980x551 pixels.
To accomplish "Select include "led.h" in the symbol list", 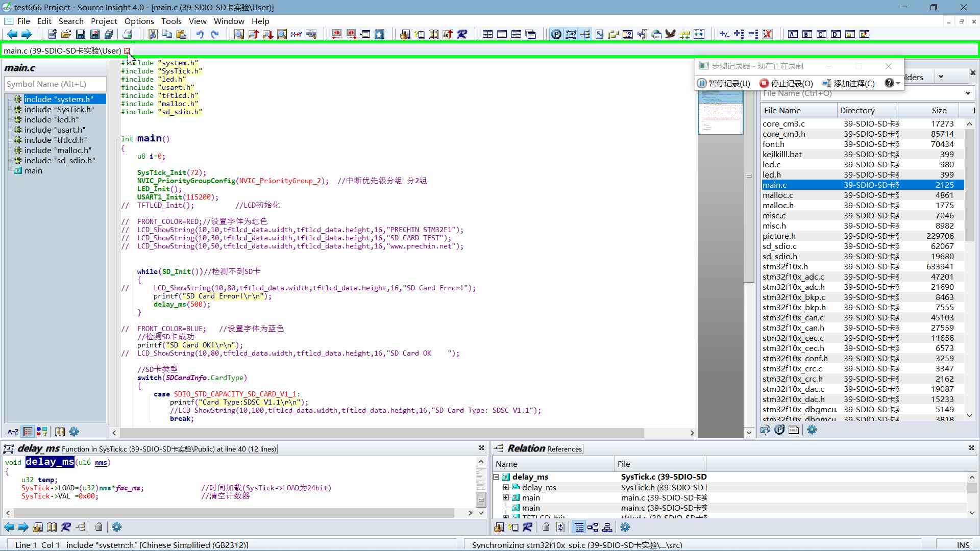I will pyautogui.click(x=51, y=119).
